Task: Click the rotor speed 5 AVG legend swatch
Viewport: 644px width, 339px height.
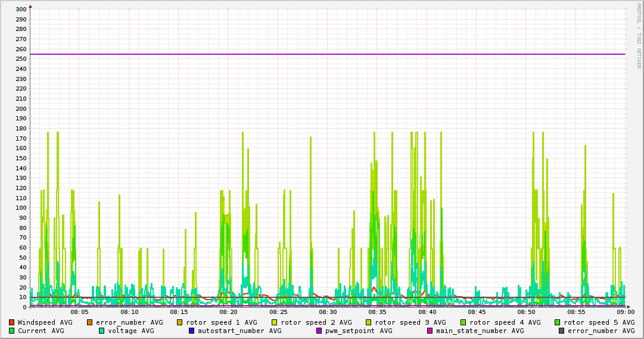Action: click(558, 322)
